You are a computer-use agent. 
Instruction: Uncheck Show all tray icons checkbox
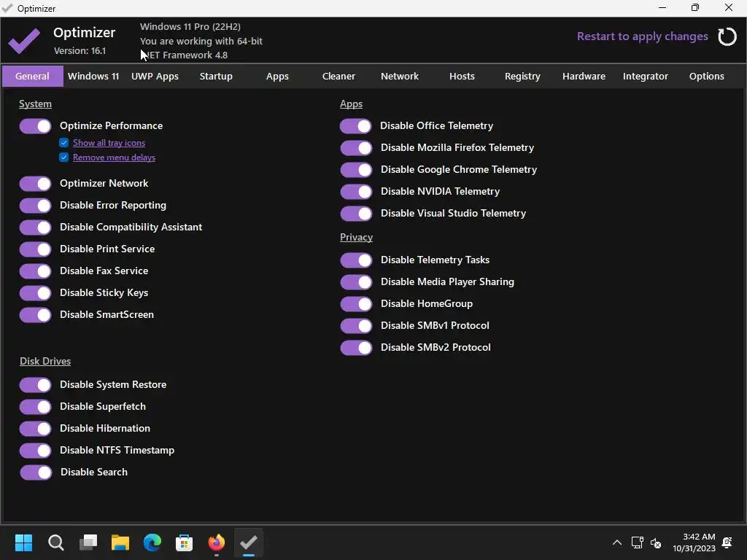64,143
